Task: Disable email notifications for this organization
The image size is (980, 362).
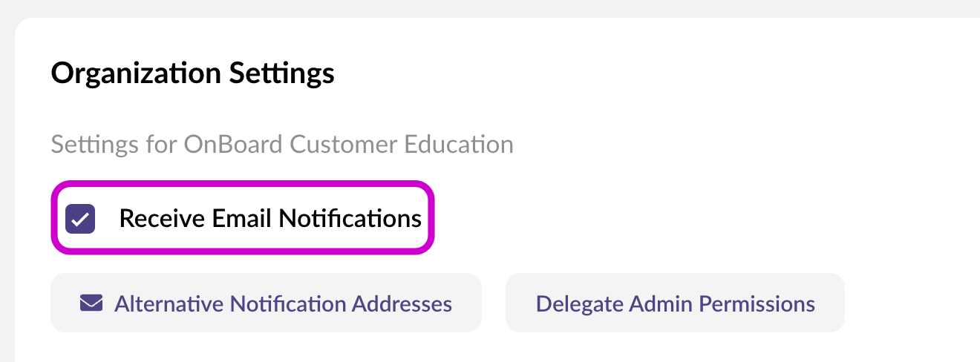Action: tap(80, 219)
